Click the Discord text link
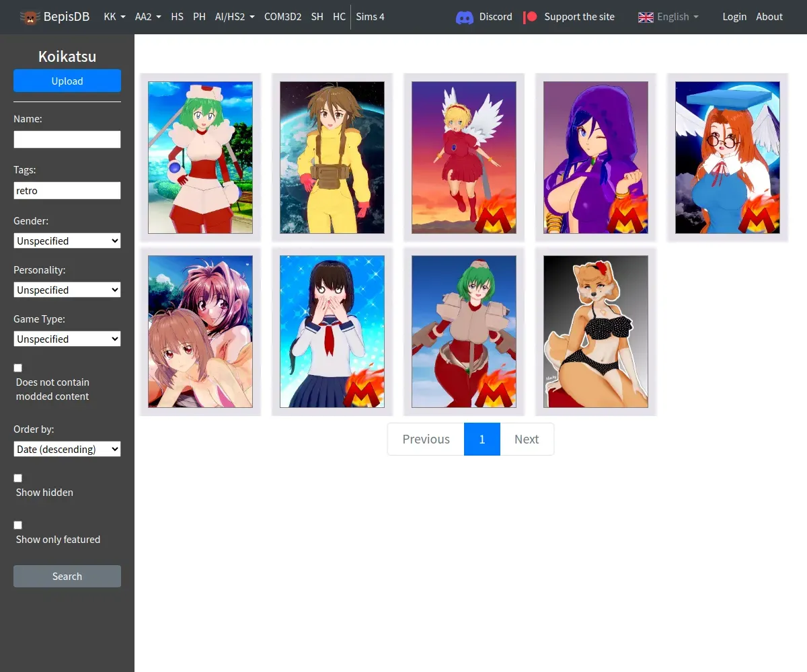This screenshot has width=807, height=672. click(496, 17)
